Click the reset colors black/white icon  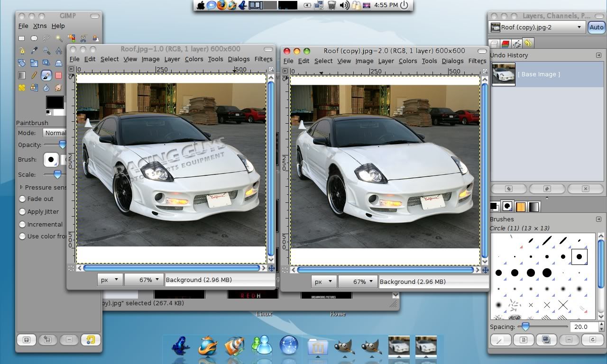48,113
